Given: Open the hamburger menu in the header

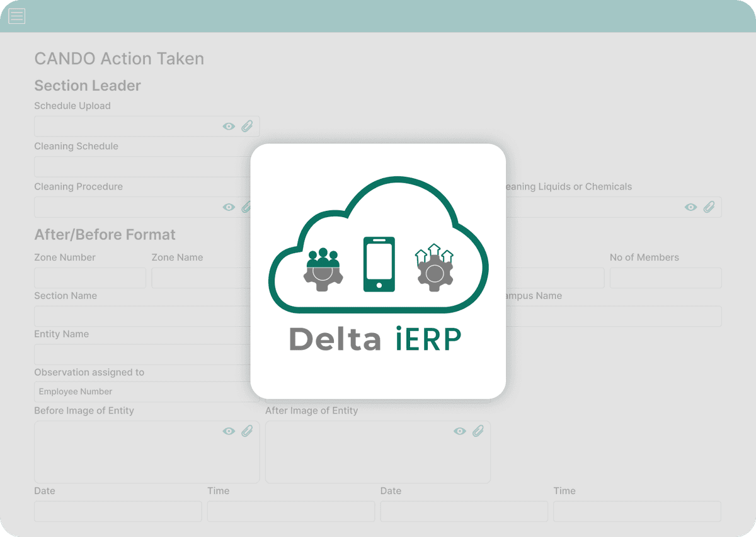Looking at the screenshot, I should click(16, 16).
